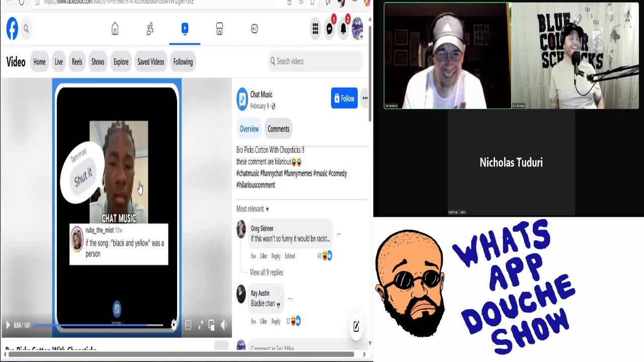
Task: Click the Facebook search magnifier icon
Action: pos(26,29)
